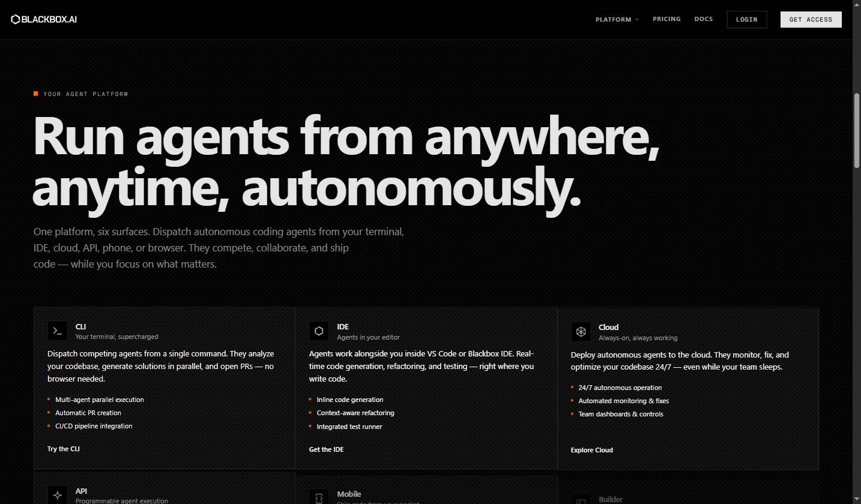Click the BLACKBOX.AI logo
Screen dimensions: 861x504
click(44, 19)
